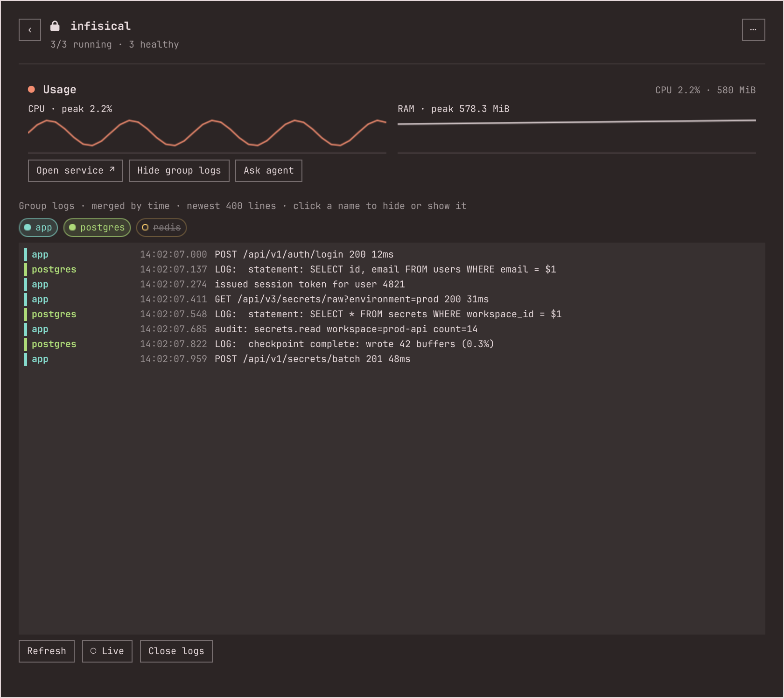The height and width of the screenshot is (698, 784).
Task: Click the infisical service title
Action: pos(101,26)
